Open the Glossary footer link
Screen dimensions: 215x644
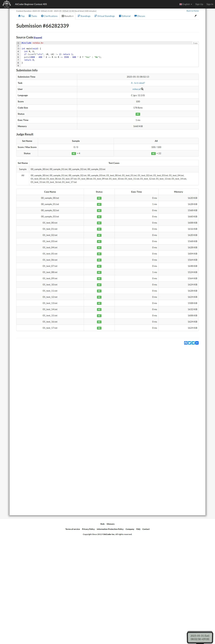coord(110,524)
